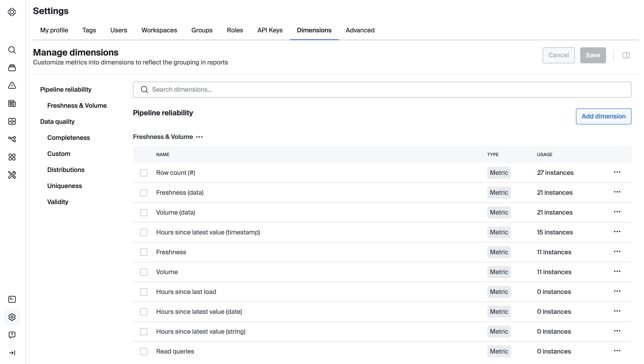The width and height of the screenshot is (644, 364).
Task: Open the alerts triangle icon in sidebar
Action: [12, 85]
